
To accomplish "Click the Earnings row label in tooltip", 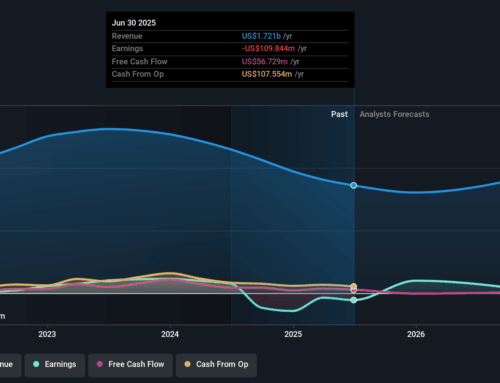I will tap(127, 49).
